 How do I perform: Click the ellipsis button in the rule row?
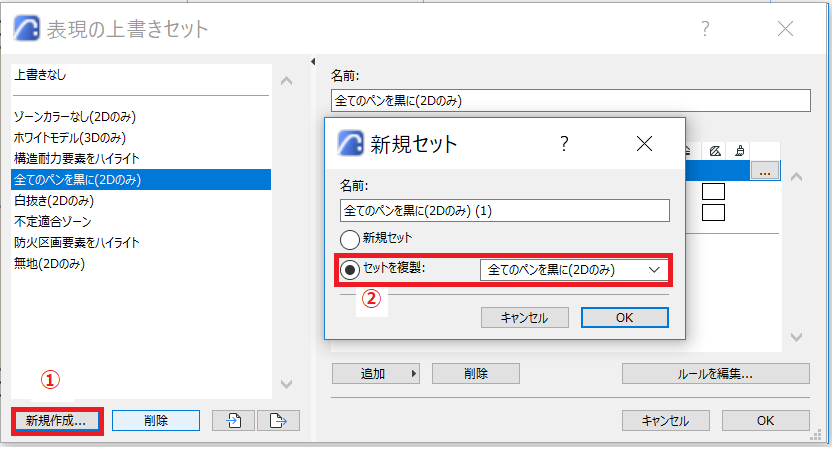(765, 171)
